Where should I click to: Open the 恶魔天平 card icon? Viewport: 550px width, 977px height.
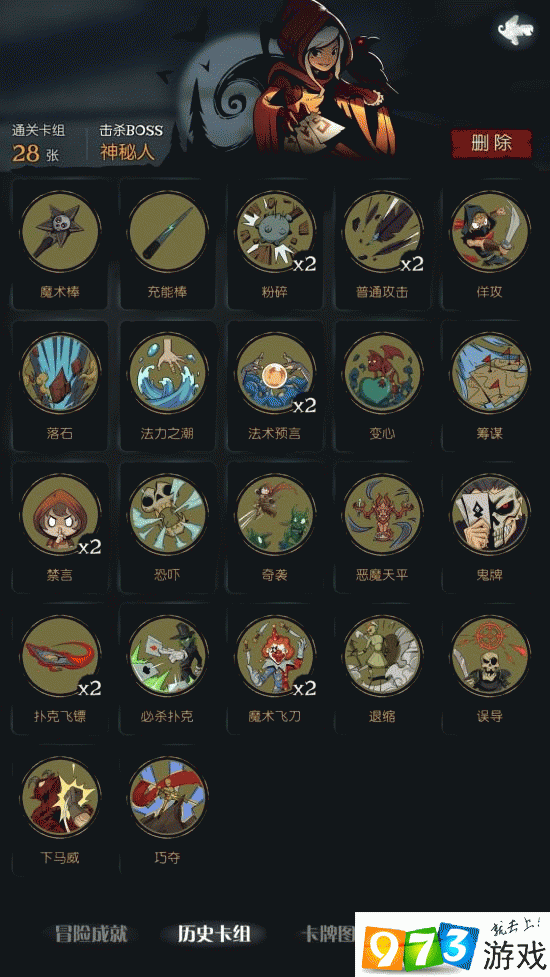(382, 515)
